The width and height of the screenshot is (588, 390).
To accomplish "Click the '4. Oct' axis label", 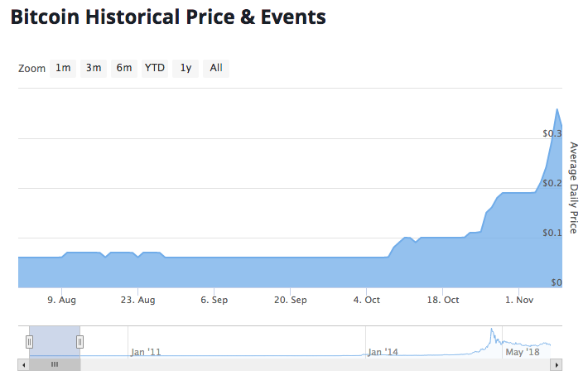I will pos(366,300).
